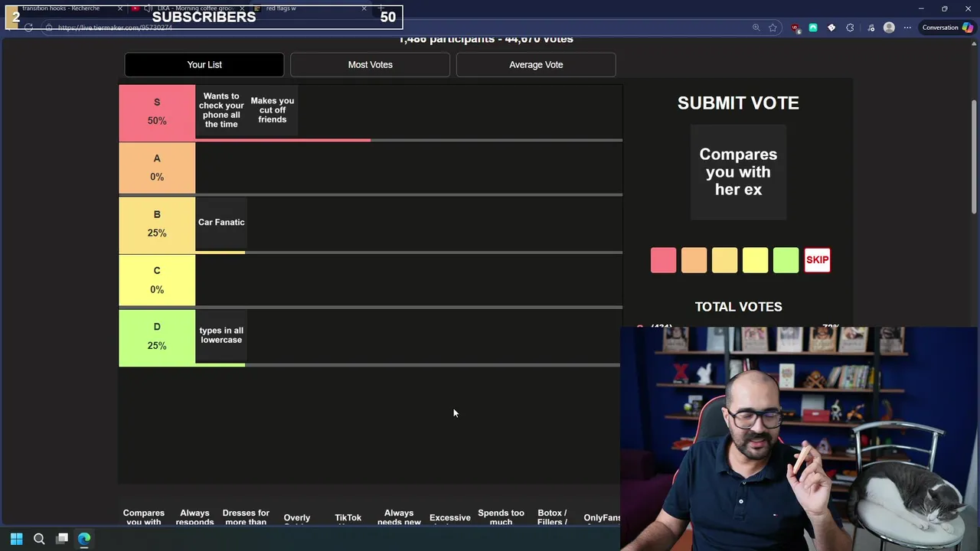Switch to 'Morning coffee' browser tab
Screen dimensions: 980x551
pyautogui.click(x=188, y=8)
